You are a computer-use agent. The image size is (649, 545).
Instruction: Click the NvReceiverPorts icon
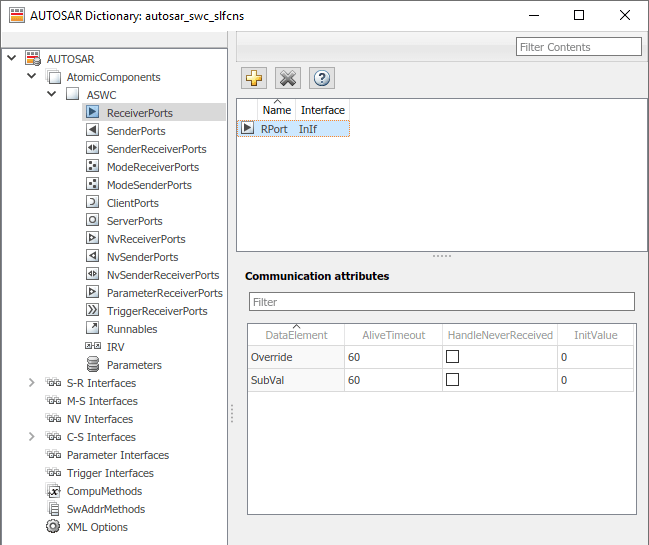tap(92, 238)
